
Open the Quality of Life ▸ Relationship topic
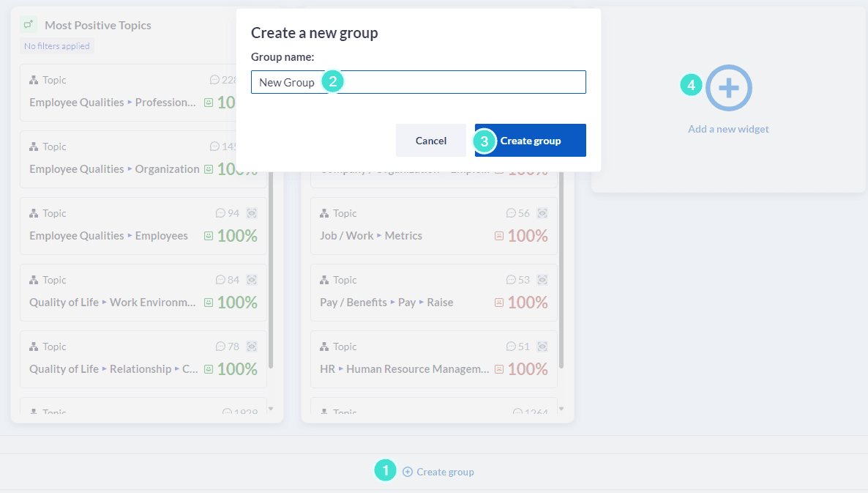point(113,369)
